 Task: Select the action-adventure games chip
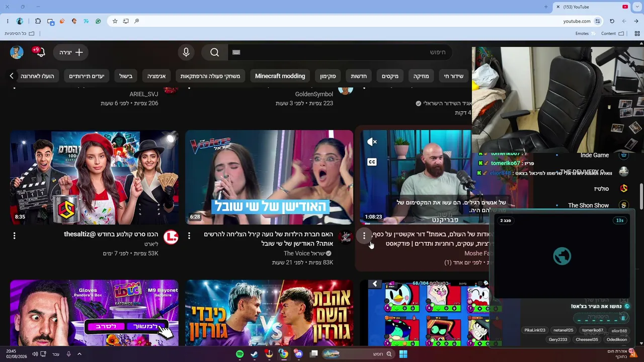210,76
